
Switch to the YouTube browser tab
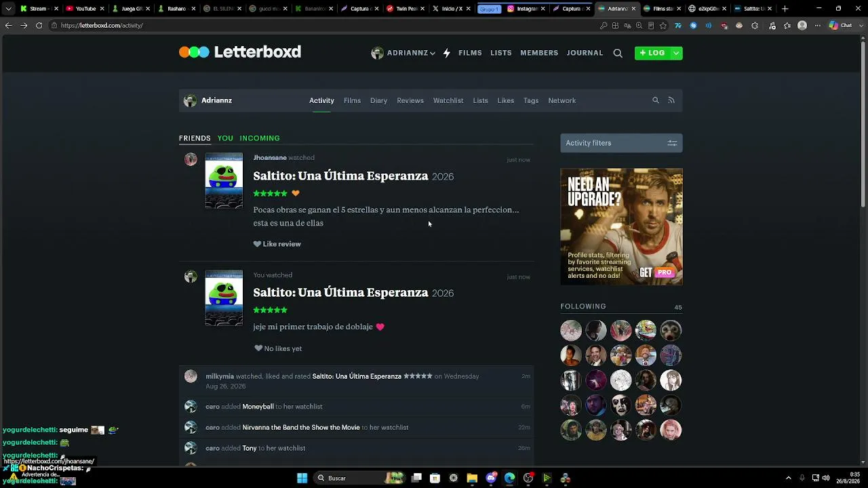[85, 9]
